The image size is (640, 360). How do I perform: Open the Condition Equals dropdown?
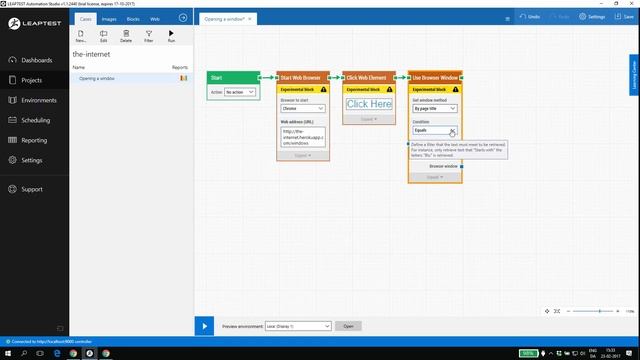435,130
